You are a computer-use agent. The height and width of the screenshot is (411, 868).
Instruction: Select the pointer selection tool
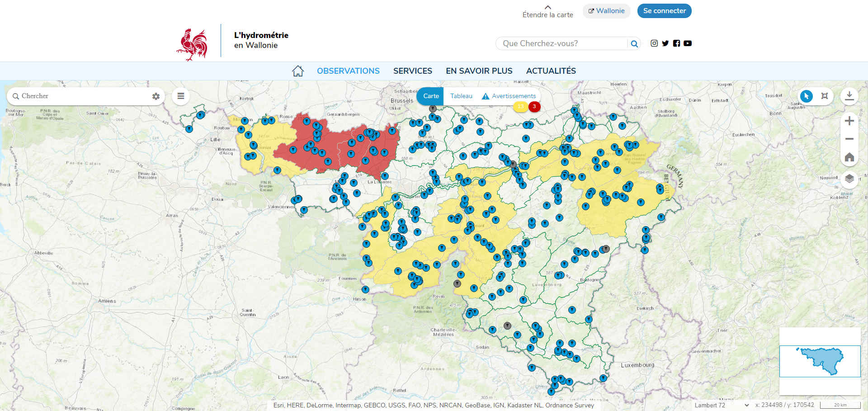pos(807,96)
